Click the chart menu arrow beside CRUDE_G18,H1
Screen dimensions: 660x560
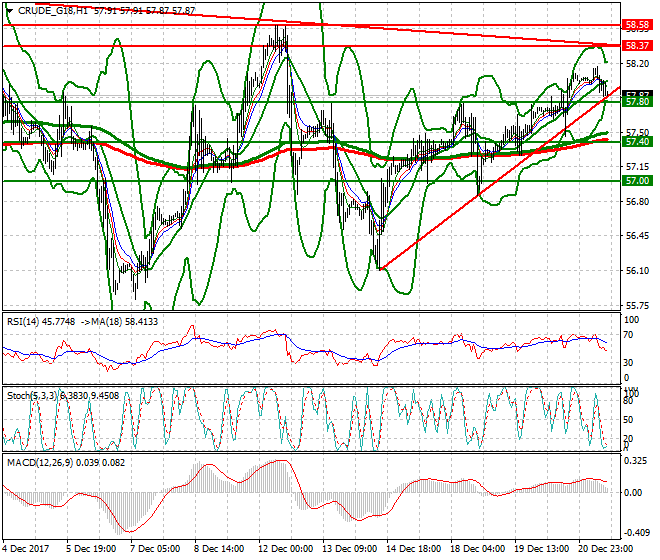tap(9, 11)
